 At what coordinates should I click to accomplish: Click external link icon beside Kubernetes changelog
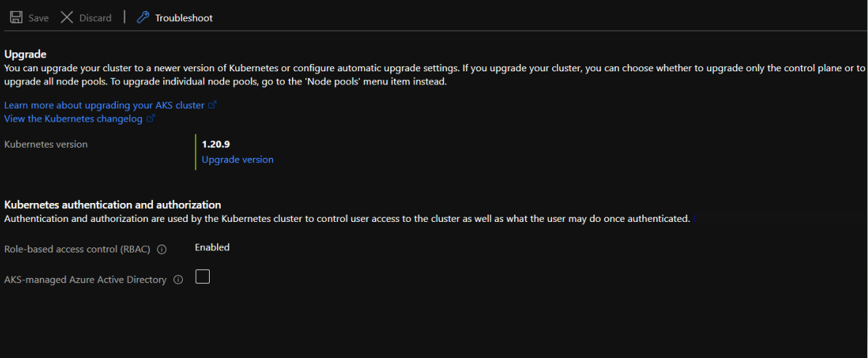[151, 118]
